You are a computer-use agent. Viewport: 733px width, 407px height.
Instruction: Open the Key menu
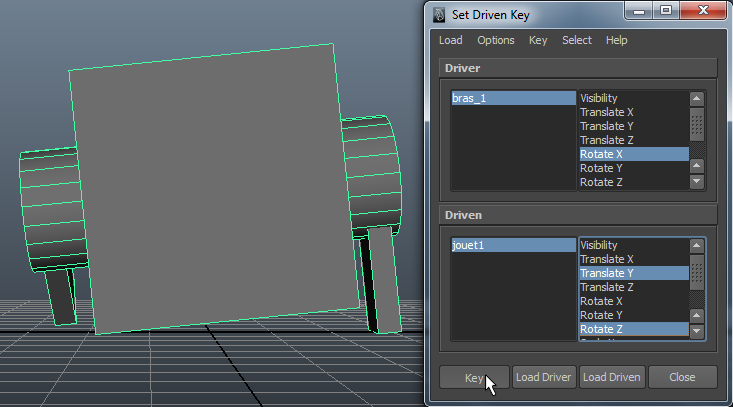pos(538,40)
